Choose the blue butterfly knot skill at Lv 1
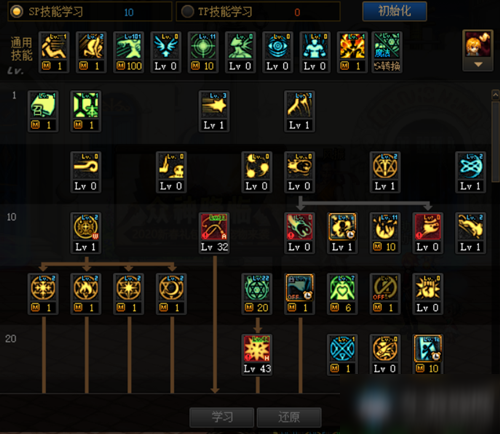Viewport: 500px width, 434px height. (470, 172)
